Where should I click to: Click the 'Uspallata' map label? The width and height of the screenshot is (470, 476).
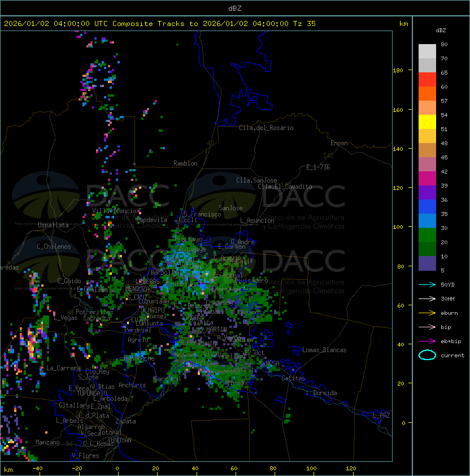[53, 225]
